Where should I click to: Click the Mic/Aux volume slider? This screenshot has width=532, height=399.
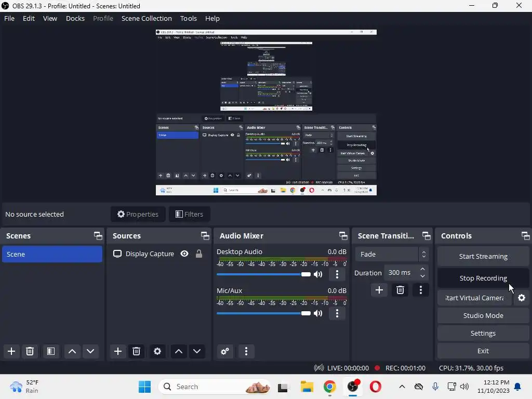[263, 313]
